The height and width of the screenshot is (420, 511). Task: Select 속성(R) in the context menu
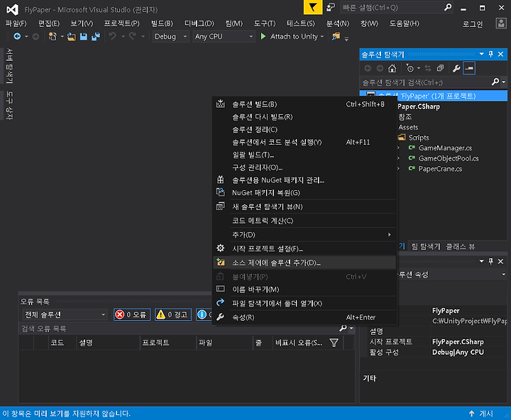coord(304,317)
